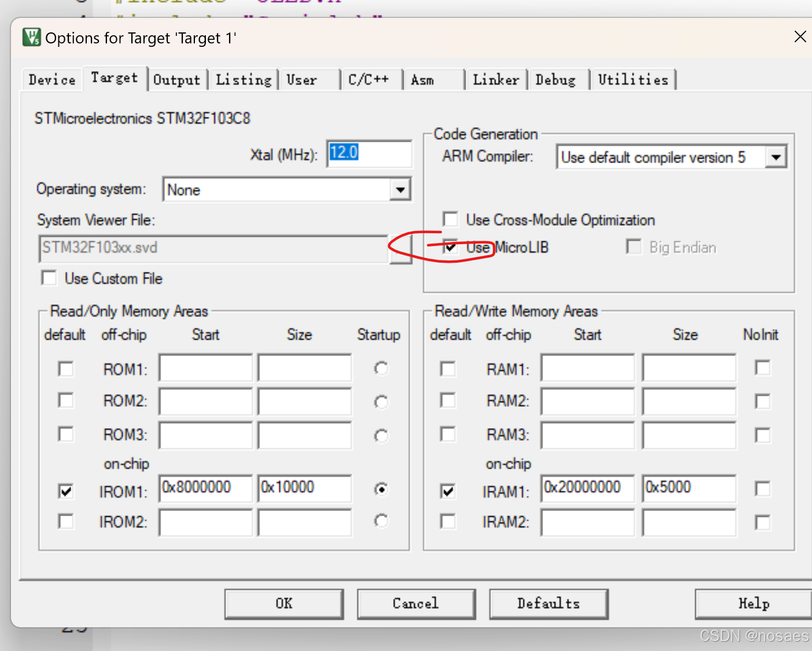
Task: Click the System Viewer File browse button
Action: pos(400,249)
